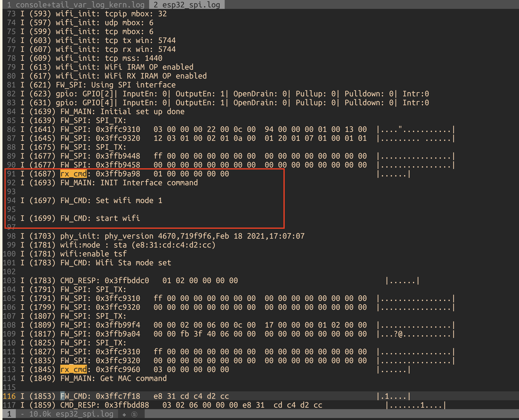This screenshot has height=420, width=519.
Task: Click the highlighted FW prefix on line 116
Action: point(62,396)
